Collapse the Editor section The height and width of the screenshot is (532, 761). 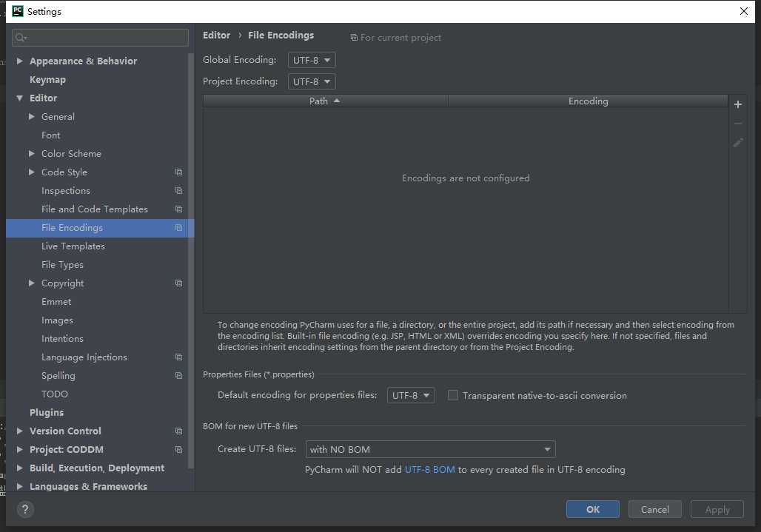point(19,98)
